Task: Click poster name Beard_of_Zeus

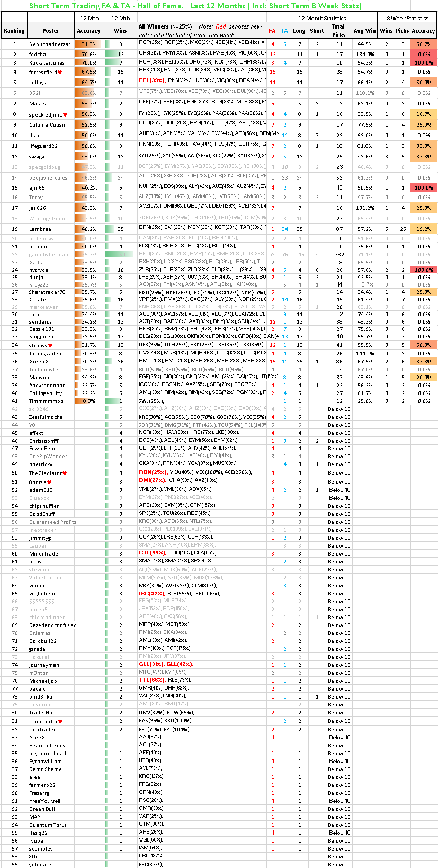Action: coord(47,746)
